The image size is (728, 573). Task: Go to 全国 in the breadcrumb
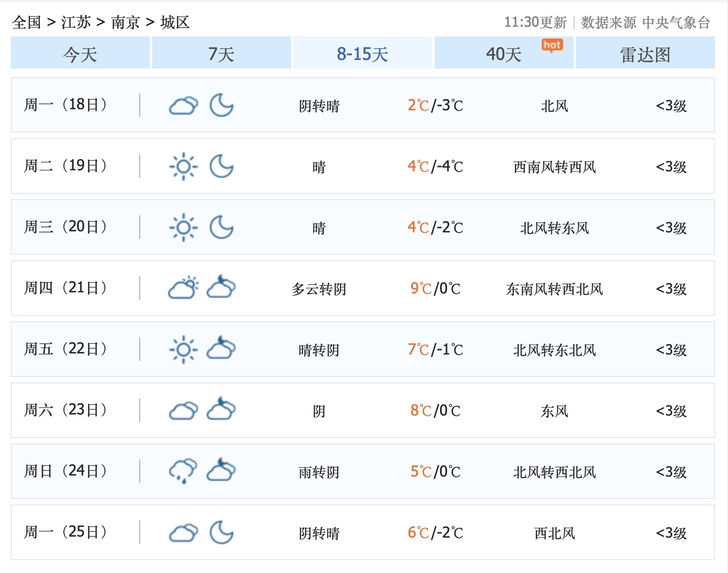tap(26, 22)
